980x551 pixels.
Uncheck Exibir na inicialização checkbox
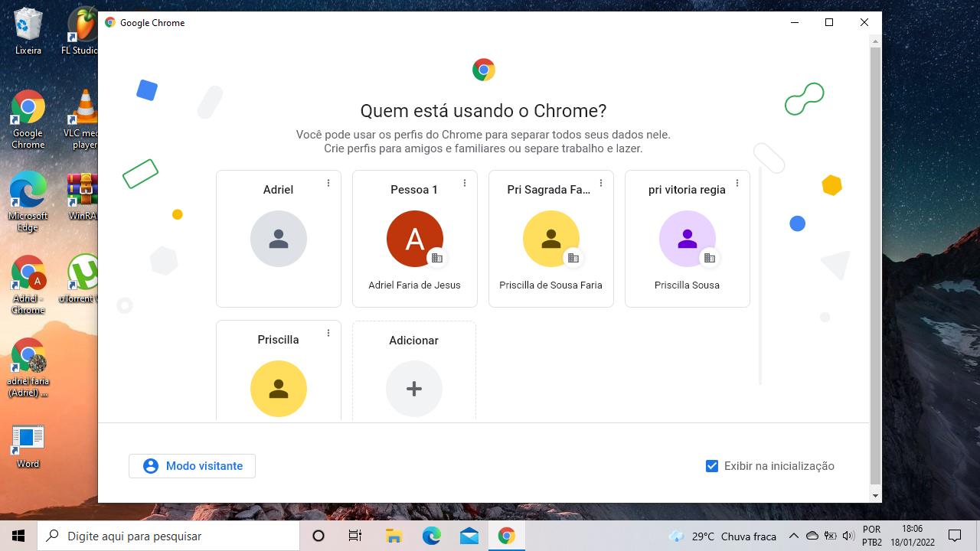pos(712,466)
